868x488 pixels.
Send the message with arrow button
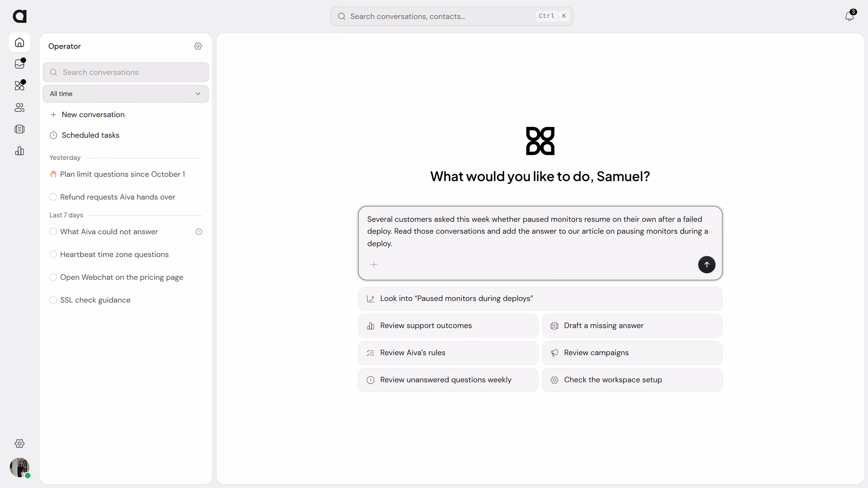tap(706, 265)
